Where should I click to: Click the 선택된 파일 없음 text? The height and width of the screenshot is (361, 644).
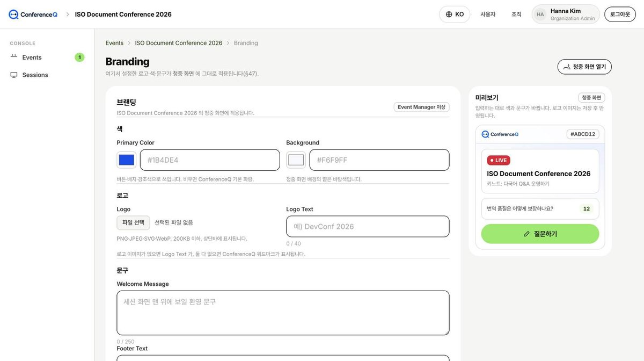click(174, 222)
